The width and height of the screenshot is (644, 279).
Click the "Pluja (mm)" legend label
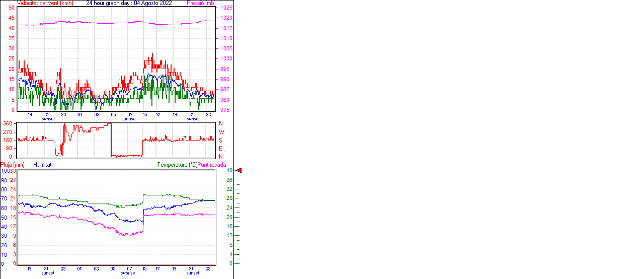coord(13,165)
